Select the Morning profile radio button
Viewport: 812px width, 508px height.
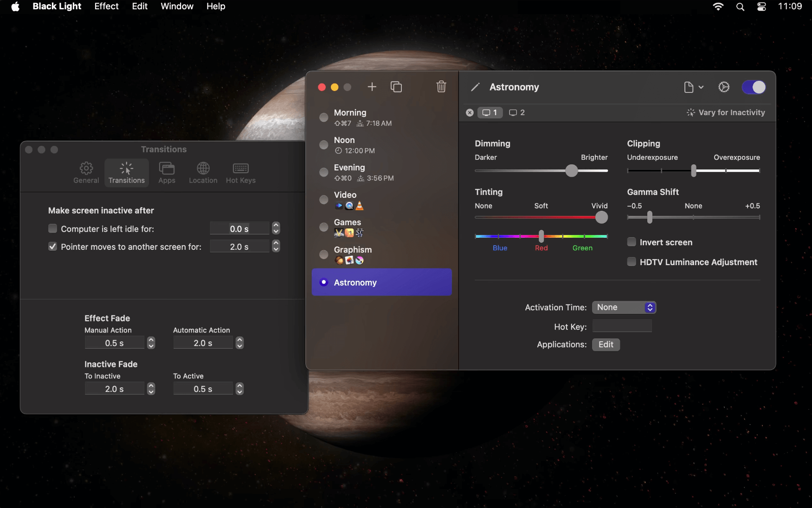coord(323,117)
